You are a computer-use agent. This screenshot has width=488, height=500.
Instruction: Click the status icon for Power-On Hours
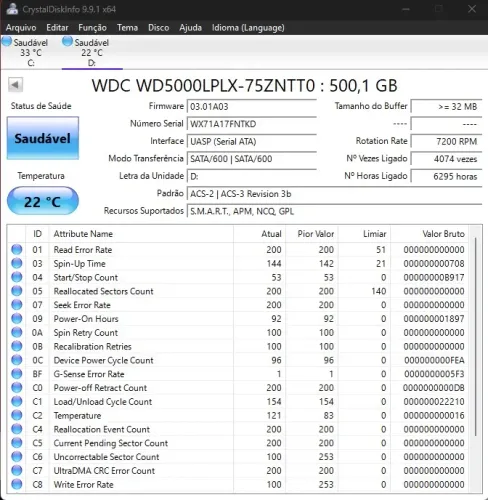tap(17, 319)
